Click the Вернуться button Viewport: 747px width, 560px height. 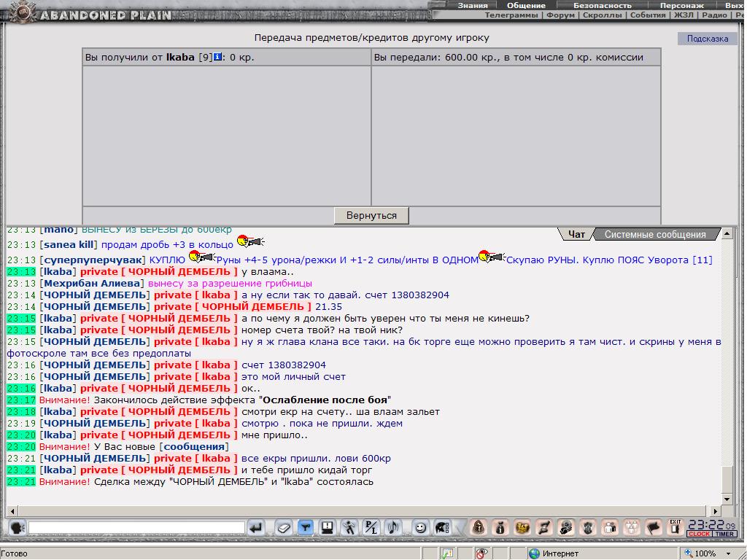pyautogui.click(x=371, y=215)
